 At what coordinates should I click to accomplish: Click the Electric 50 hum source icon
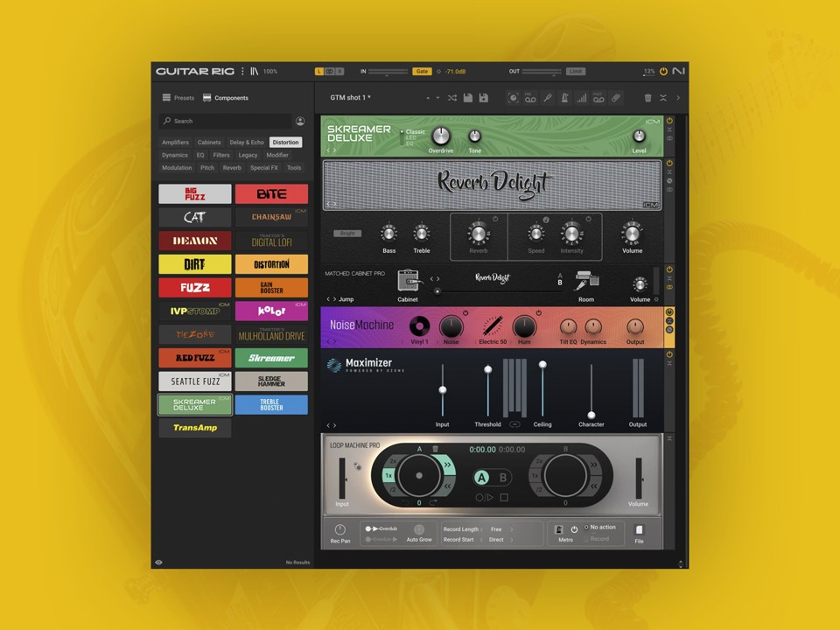tap(493, 325)
